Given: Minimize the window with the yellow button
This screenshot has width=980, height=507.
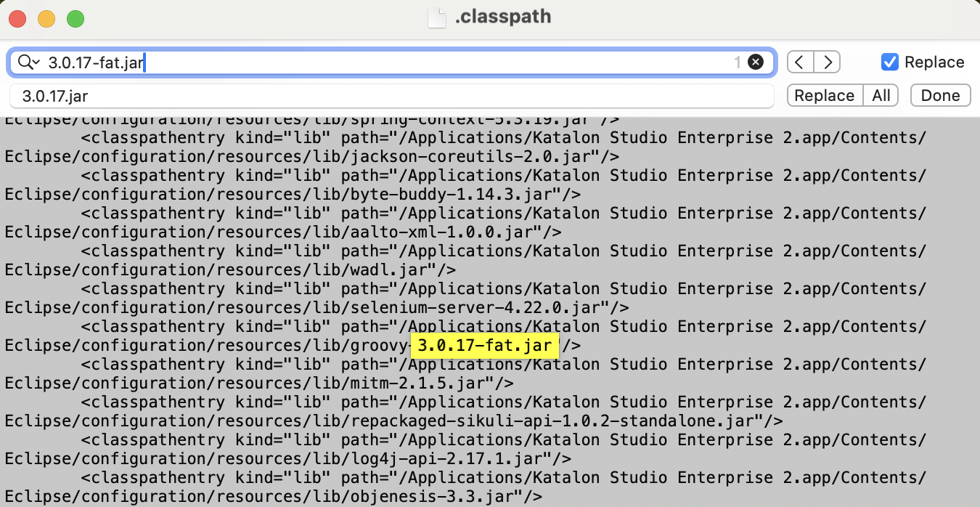Looking at the screenshot, I should click(x=46, y=19).
